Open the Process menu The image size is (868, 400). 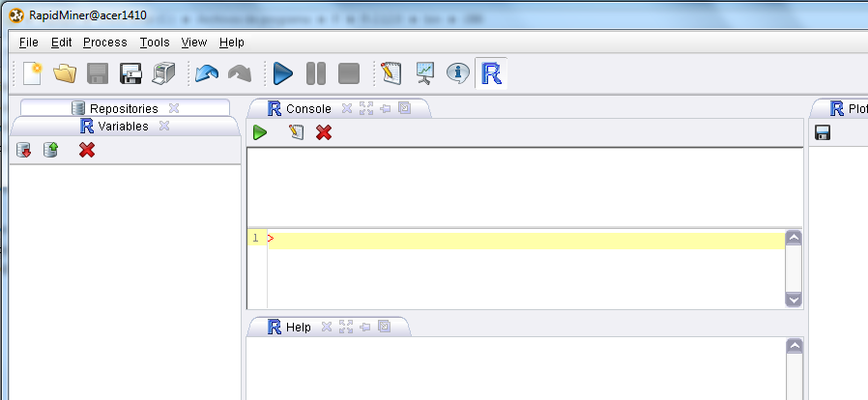(x=104, y=43)
